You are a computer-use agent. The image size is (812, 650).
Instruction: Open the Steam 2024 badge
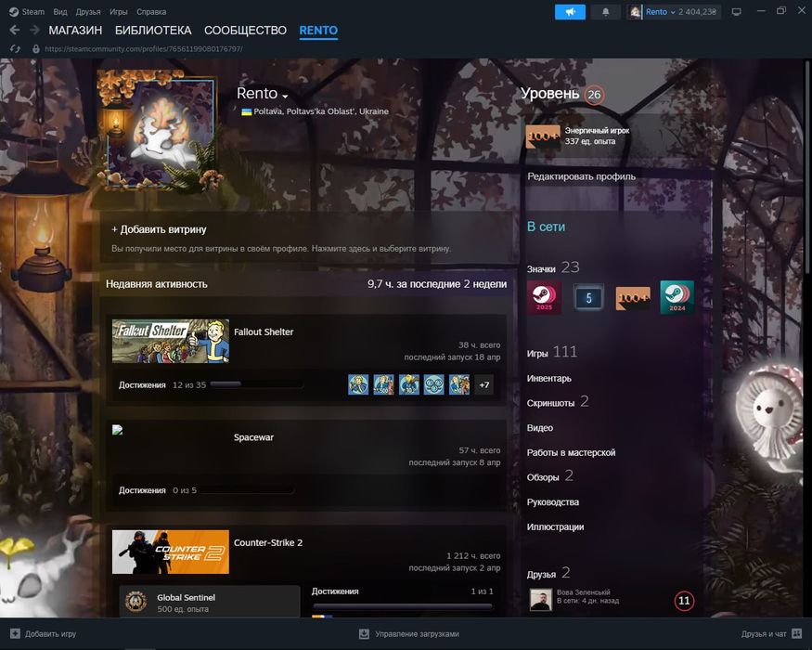(x=677, y=297)
